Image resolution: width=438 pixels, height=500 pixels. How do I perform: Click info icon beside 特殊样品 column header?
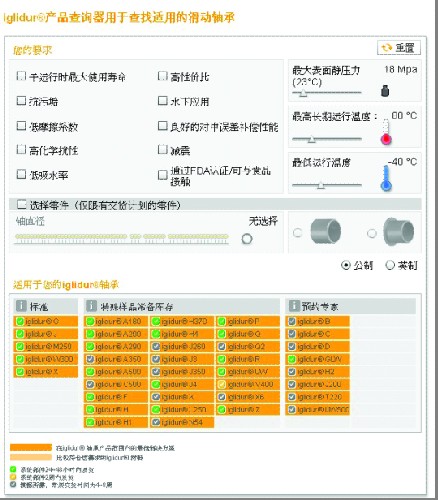pyautogui.click(x=91, y=305)
